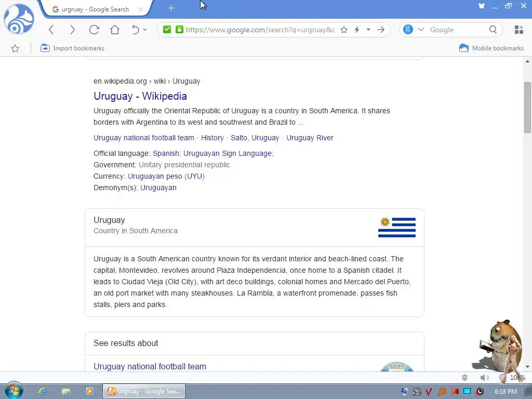Click the red flag Action Center tray icon
The width and height of the screenshot is (532, 399).
(x=455, y=392)
